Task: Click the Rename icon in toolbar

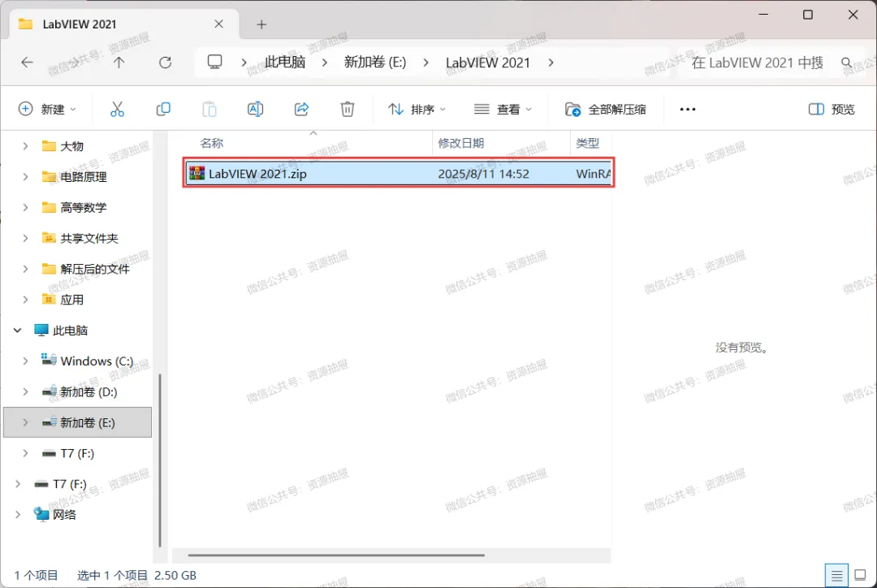Action: point(255,109)
